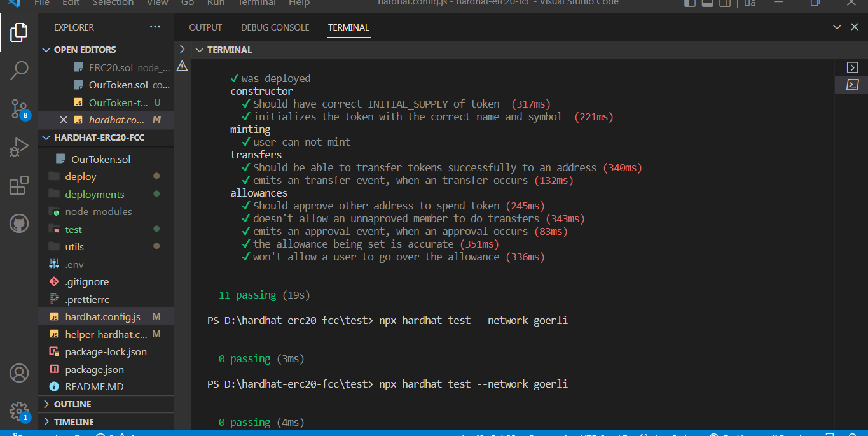Open the Extensions view
Screen dimensions: 868x436
19,185
